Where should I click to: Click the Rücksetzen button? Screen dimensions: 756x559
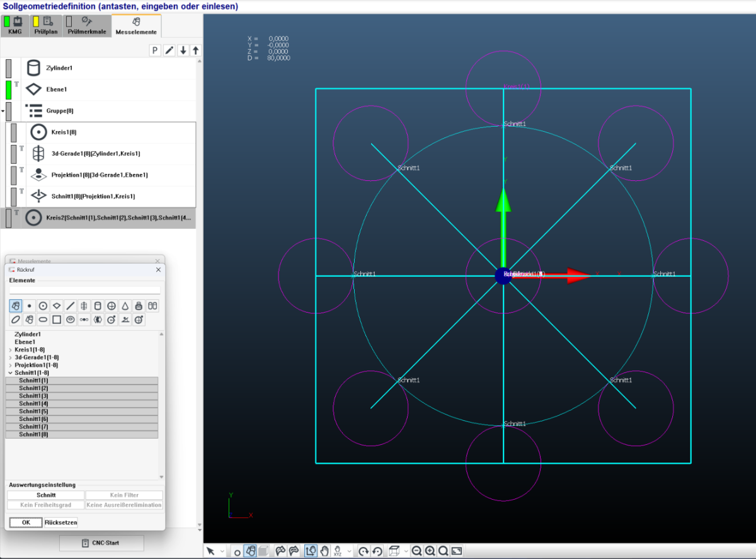[60, 522]
